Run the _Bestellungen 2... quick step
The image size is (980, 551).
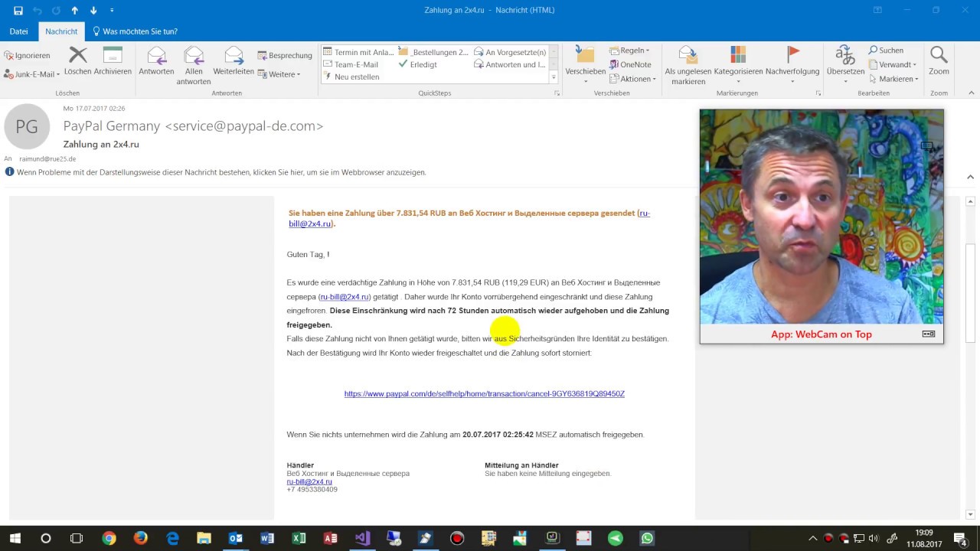[x=433, y=52]
